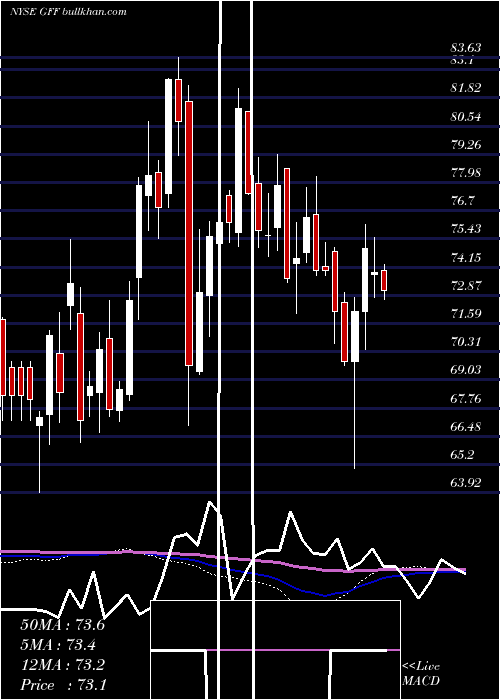
Task: Select the 77.98 price axis label
Action: tap(466, 172)
